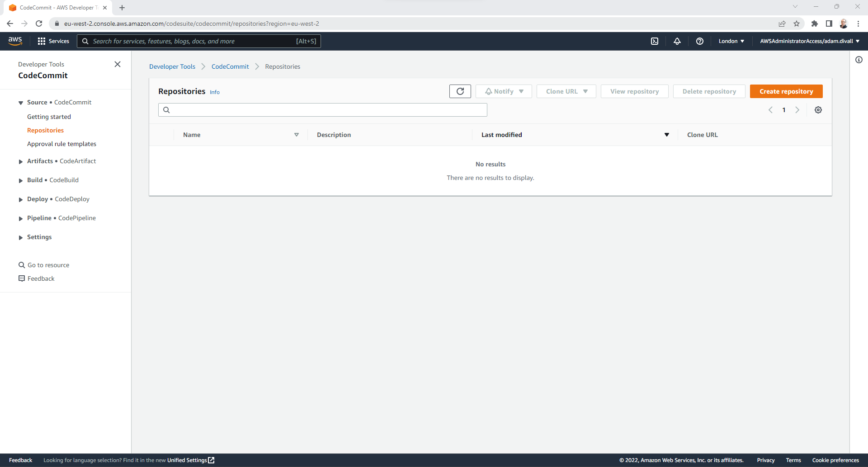This screenshot has height=467, width=868.
Task: Expand the Deploy CodeDeploy section
Action: (20, 199)
